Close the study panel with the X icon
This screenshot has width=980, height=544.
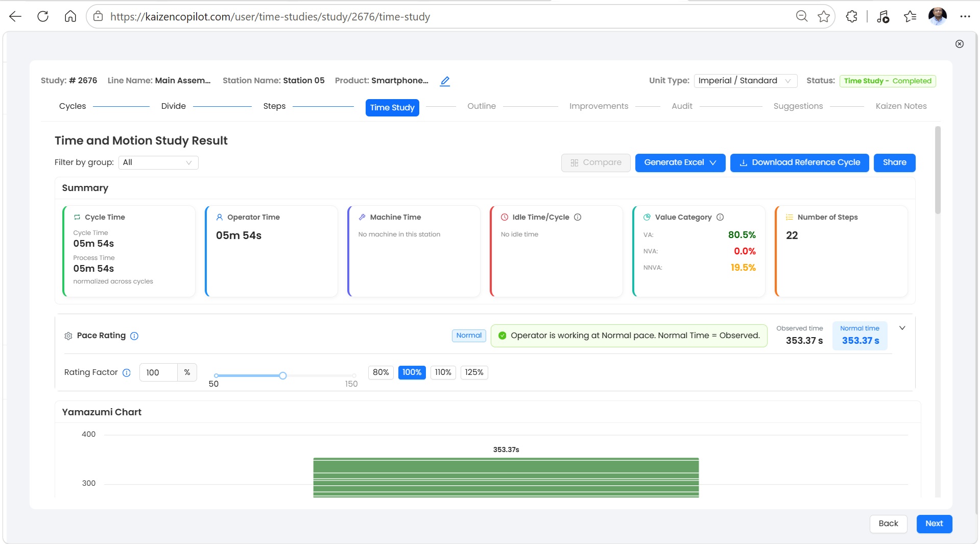(960, 44)
